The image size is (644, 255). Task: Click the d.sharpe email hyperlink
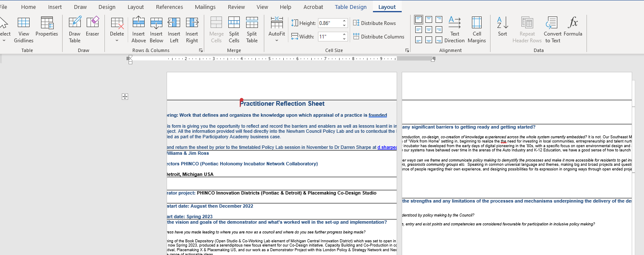click(387, 148)
